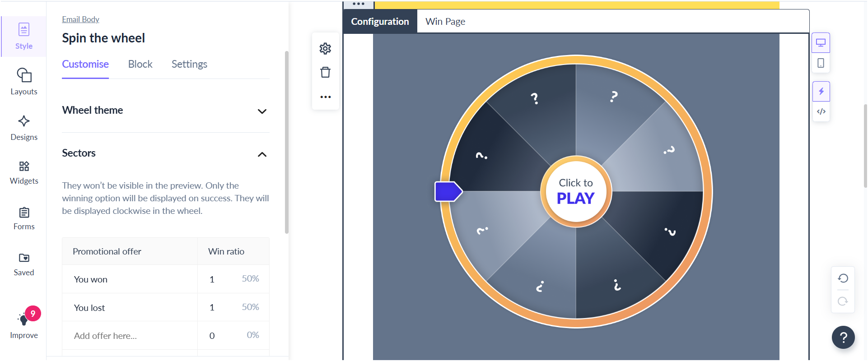Open the Saved sidebar panel
The height and width of the screenshot is (361, 868).
pos(24,264)
